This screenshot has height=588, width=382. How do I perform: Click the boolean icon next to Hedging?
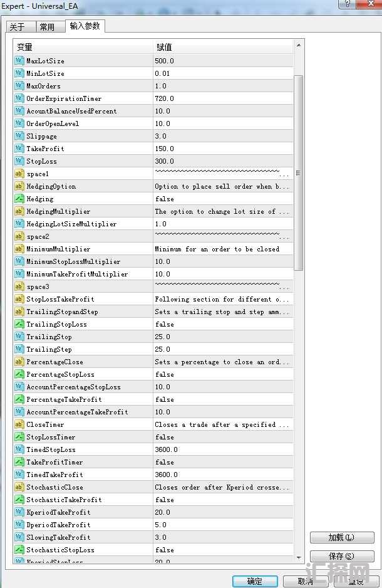click(19, 199)
